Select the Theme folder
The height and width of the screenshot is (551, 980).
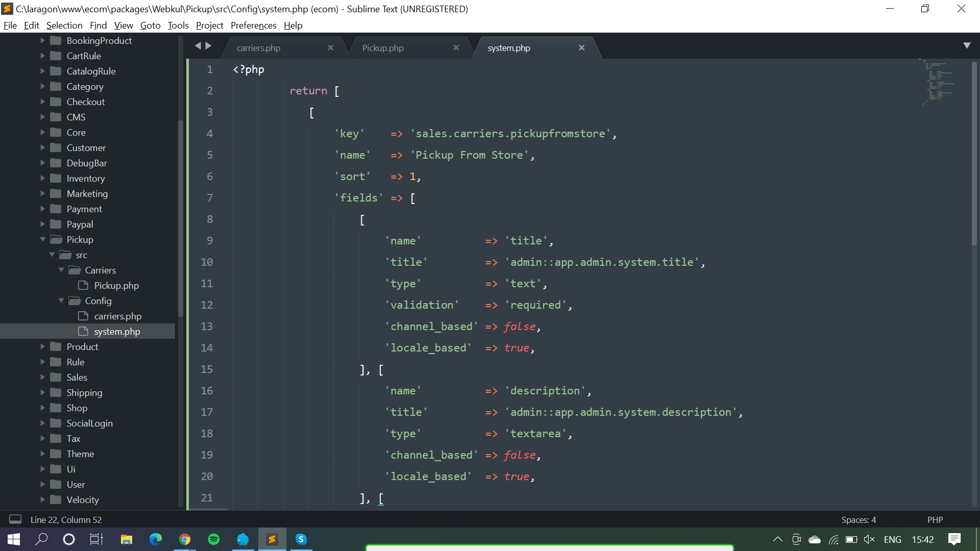(80, 454)
